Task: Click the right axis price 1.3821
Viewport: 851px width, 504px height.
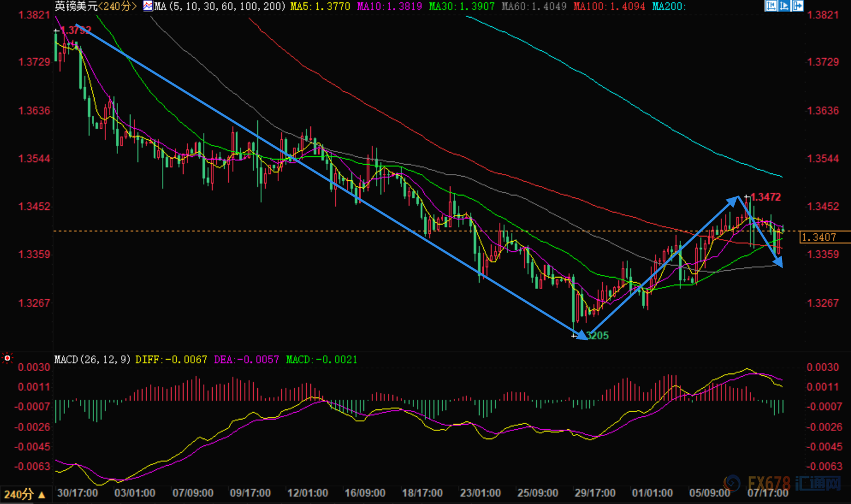Action: [x=823, y=15]
